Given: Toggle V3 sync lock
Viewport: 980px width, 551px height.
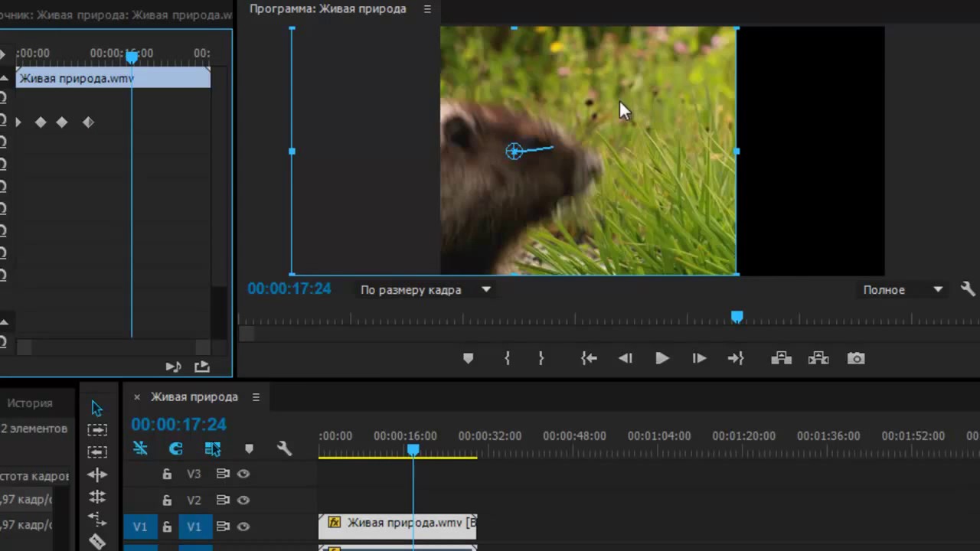Looking at the screenshot, I should 223,474.
